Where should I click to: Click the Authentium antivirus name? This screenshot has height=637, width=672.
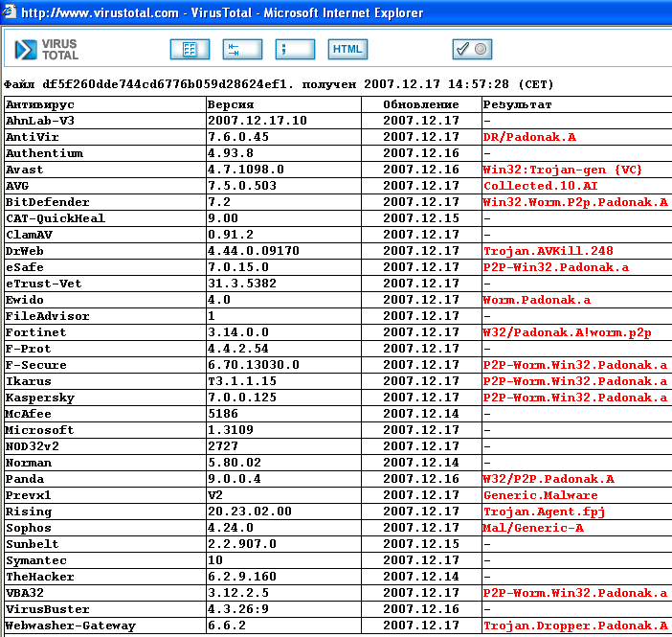click(44, 153)
